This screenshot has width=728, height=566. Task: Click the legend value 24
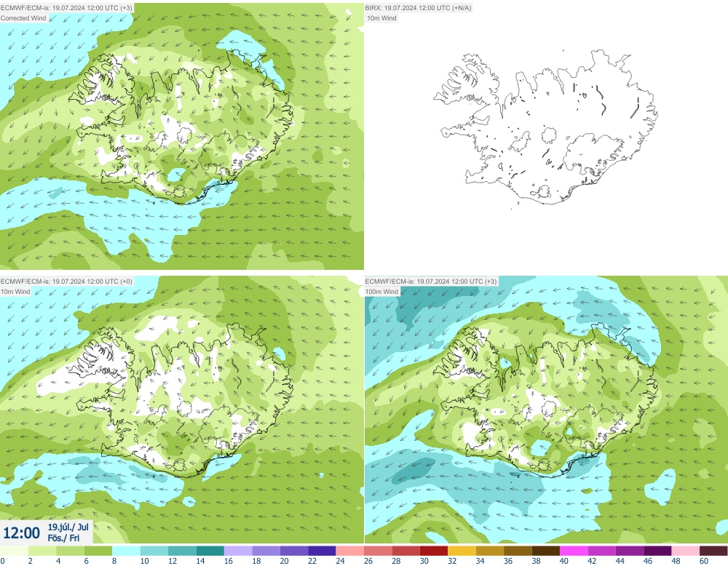[340, 561]
